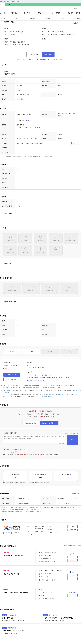Click 보양보조시설 welfare icon
This screenshot has height=644, width=81.
(x=40, y=251)
